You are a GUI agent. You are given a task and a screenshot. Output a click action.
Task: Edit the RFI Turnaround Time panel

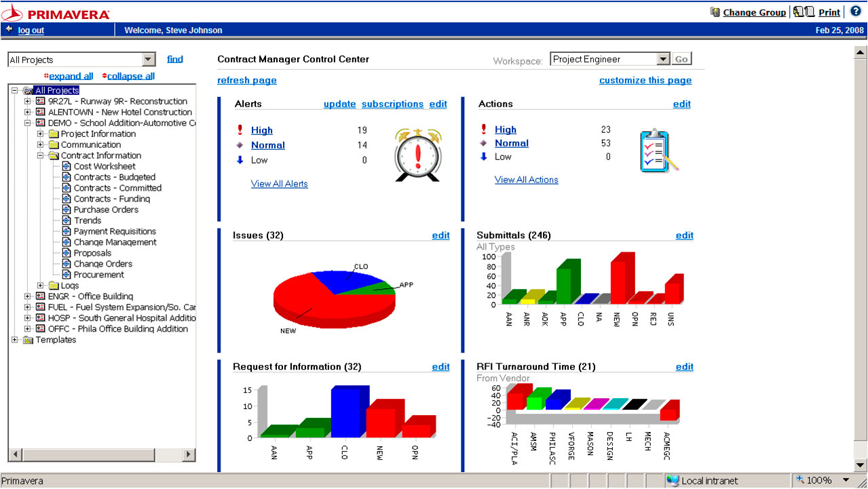685,367
